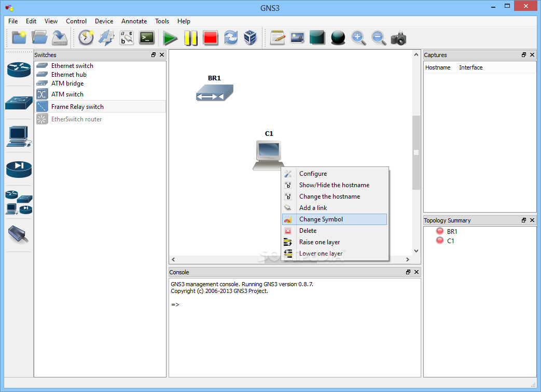Zoom out with the minus magnifier icon

click(x=379, y=37)
